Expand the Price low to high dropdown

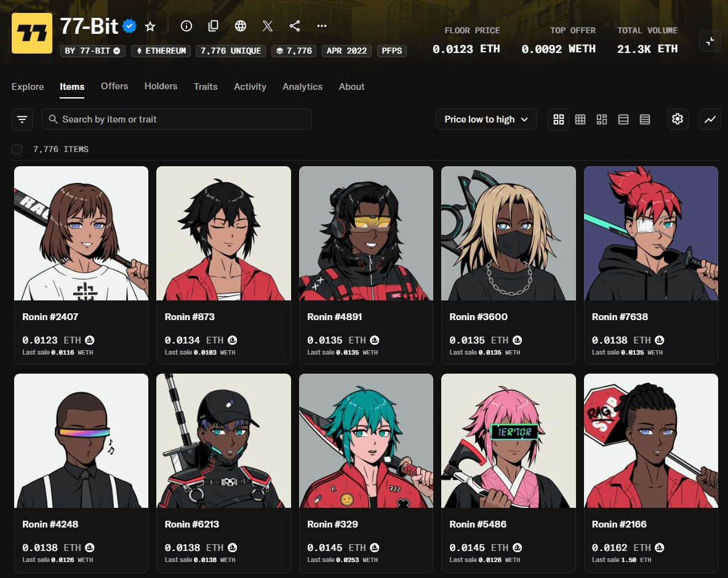pos(486,119)
